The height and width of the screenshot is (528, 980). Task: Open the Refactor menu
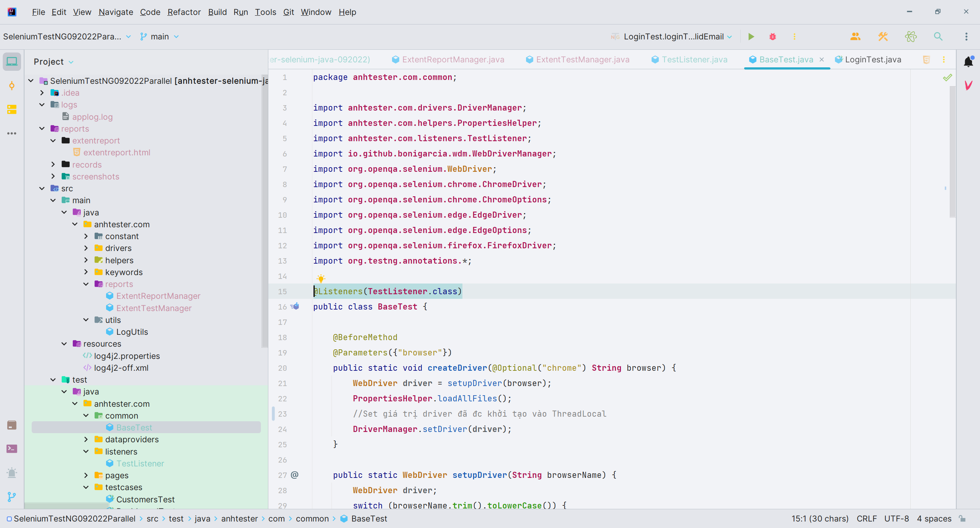[x=184, y=12]
